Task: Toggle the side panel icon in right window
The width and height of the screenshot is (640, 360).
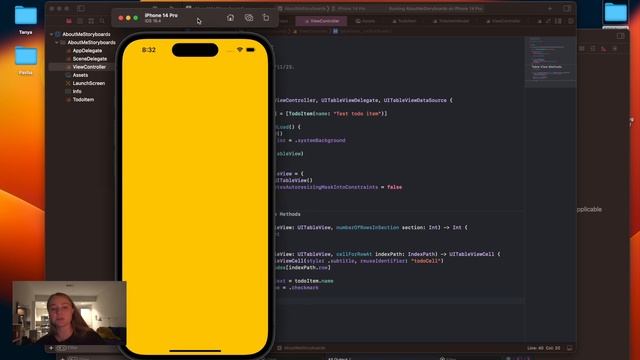Action: [x=620, y=36]
